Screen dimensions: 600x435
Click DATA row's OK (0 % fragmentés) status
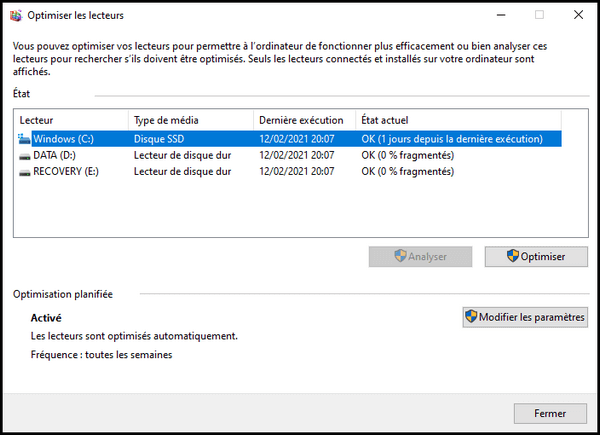coord(408,155)
